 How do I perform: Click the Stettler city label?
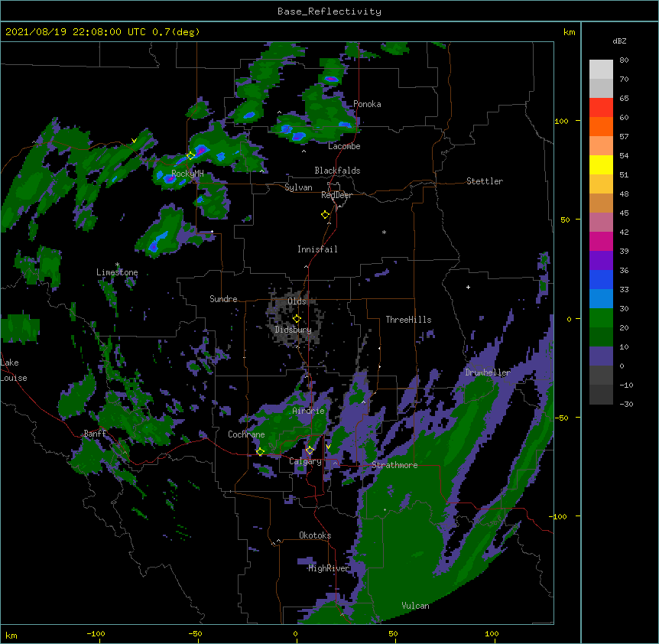point(485,181)
